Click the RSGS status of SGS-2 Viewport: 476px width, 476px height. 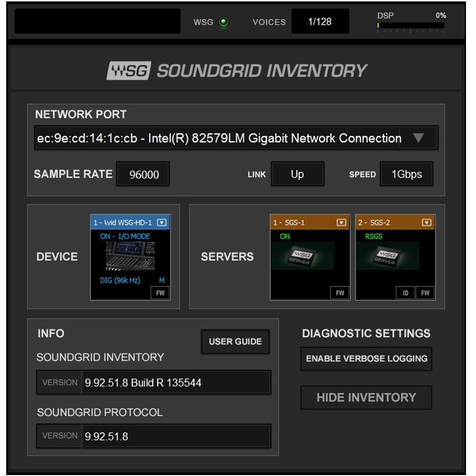coord(374,236)
